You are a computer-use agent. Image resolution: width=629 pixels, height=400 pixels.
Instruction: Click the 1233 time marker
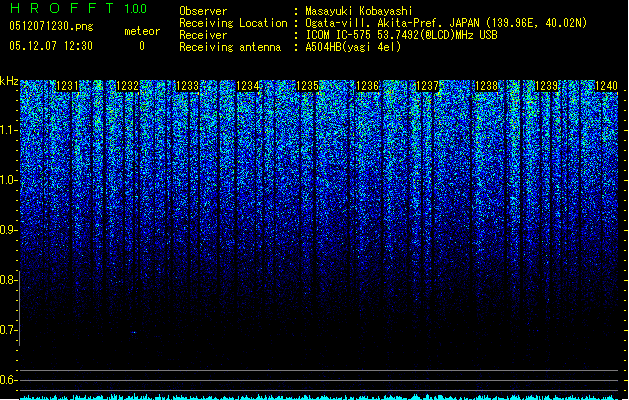tap(187, 86)
